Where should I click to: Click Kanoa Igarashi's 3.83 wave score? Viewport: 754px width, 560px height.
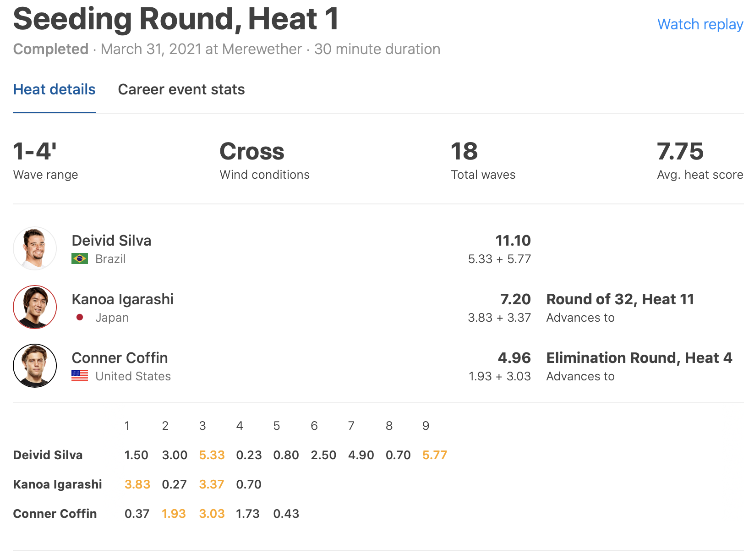click(x=137, y=484)
